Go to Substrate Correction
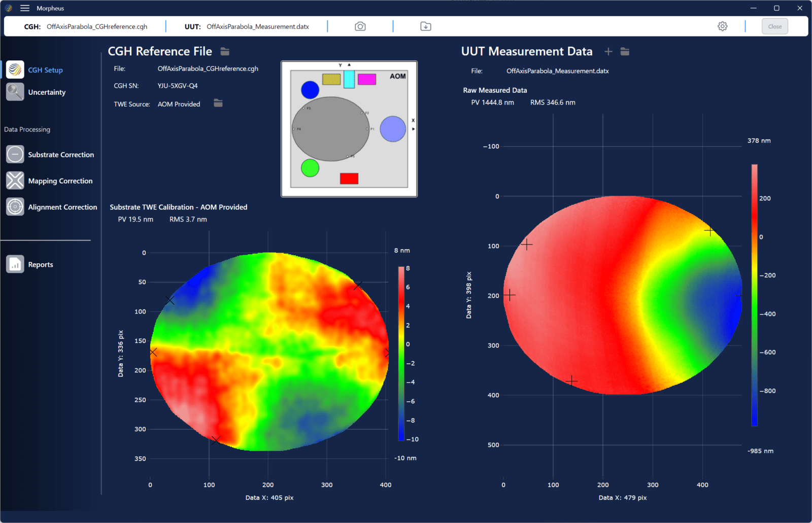Image resolution: width=812 pixels, height=523 pixels. coord(61,155)
